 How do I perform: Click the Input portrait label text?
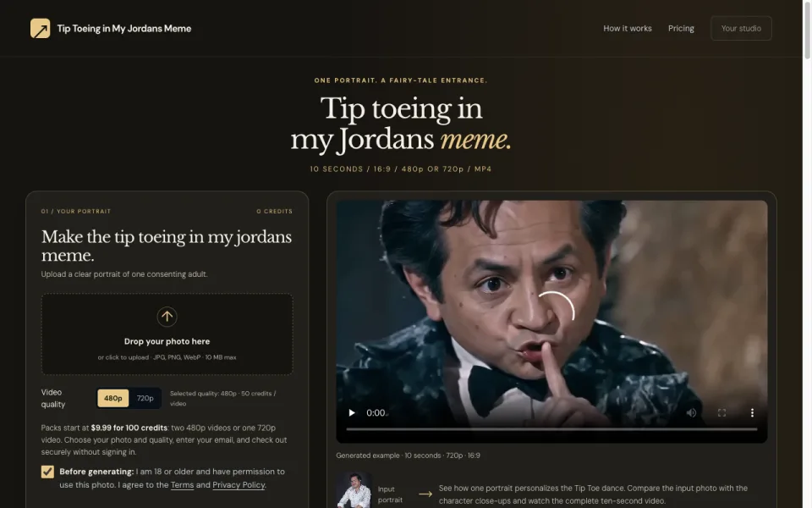point(390,494)
